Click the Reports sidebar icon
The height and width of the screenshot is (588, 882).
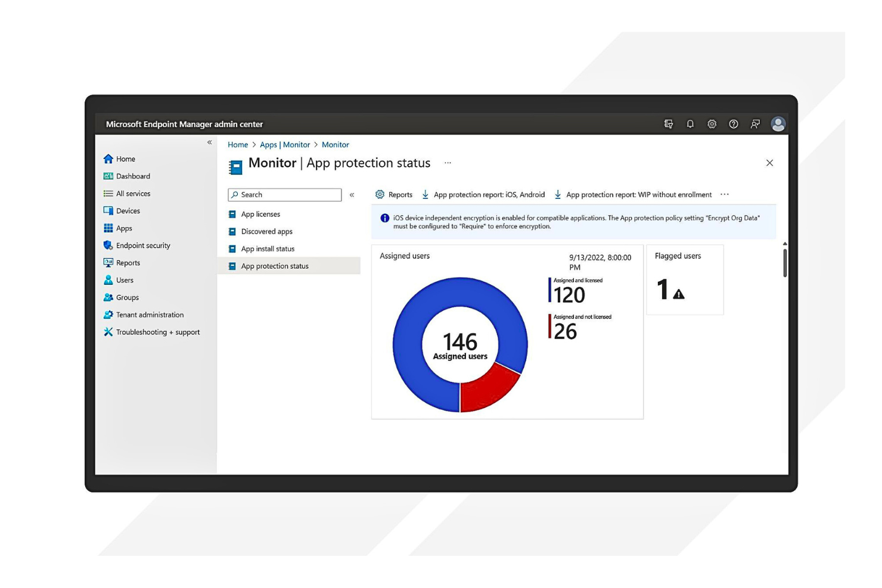108,263
